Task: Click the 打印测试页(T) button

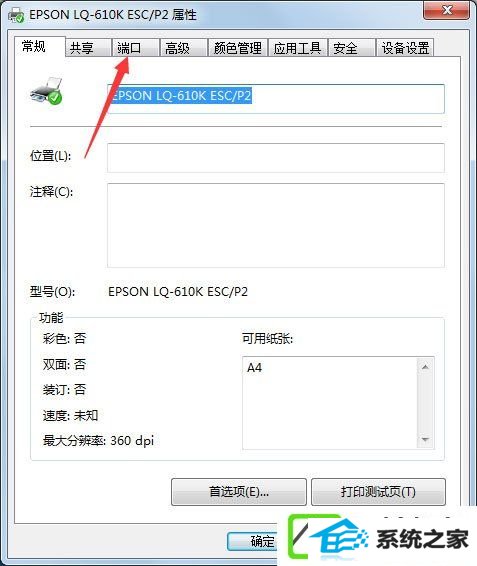Action: click(x=378, y=492)
